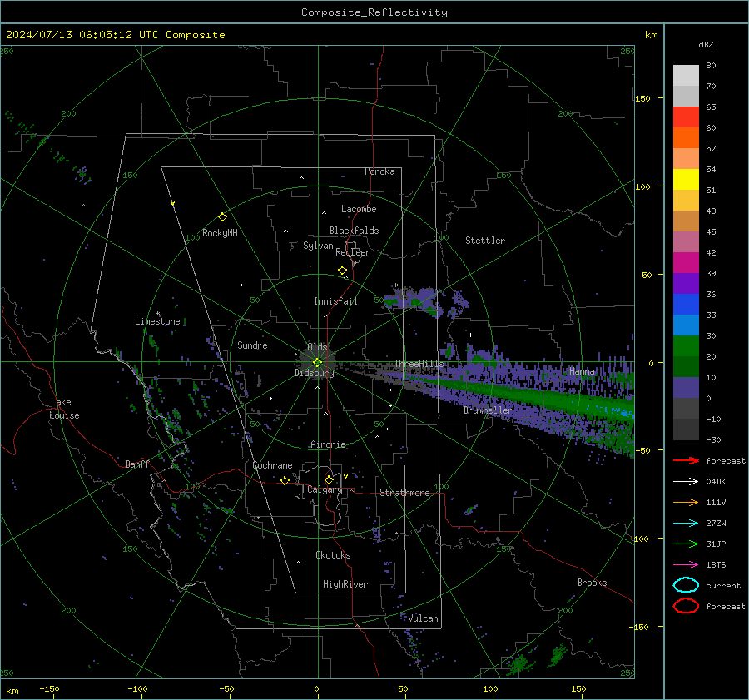Viewport: 749px width, 700px height.
Task: Click the blue 33 dBZ color swatch
Action: (686, 305)
